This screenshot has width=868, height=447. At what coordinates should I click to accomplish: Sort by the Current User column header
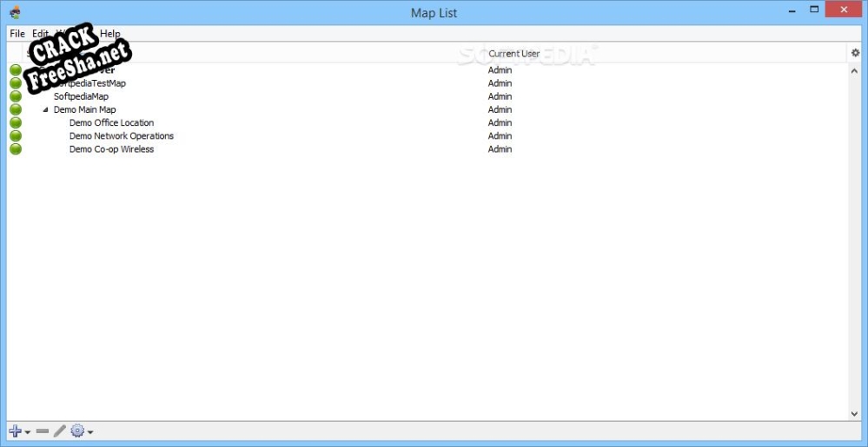pos(514,54)
